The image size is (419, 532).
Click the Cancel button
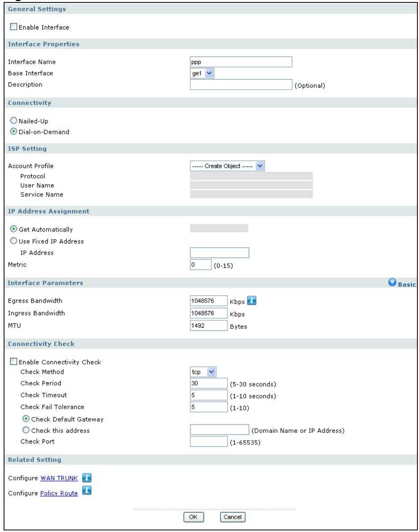click(x=233, y=517)
